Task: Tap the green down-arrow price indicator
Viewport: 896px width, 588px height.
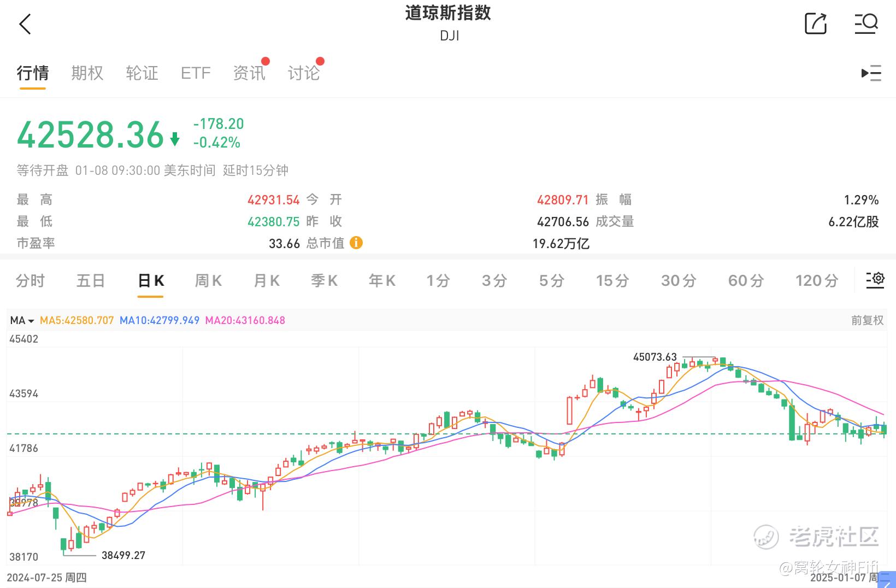Action: click(x=175, y=139)
